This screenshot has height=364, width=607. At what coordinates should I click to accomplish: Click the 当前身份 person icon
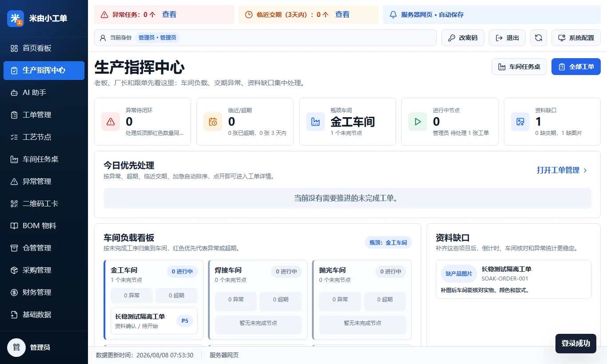point(103,38)
